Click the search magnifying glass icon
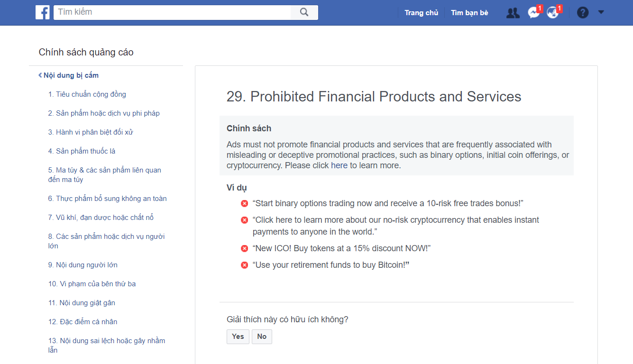633x364 pixels. [304, 12]
